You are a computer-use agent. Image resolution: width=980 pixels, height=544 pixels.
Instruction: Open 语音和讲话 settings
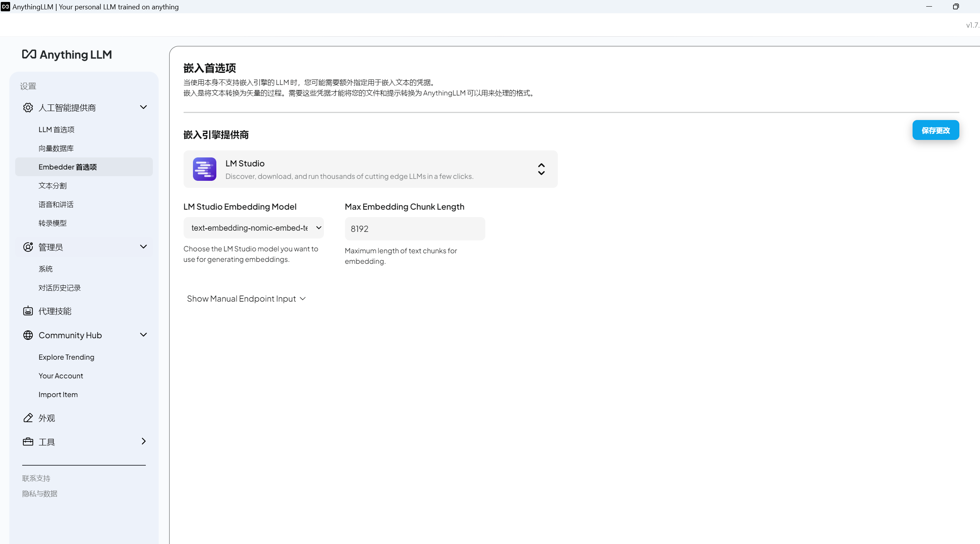(x=56, y=204)
